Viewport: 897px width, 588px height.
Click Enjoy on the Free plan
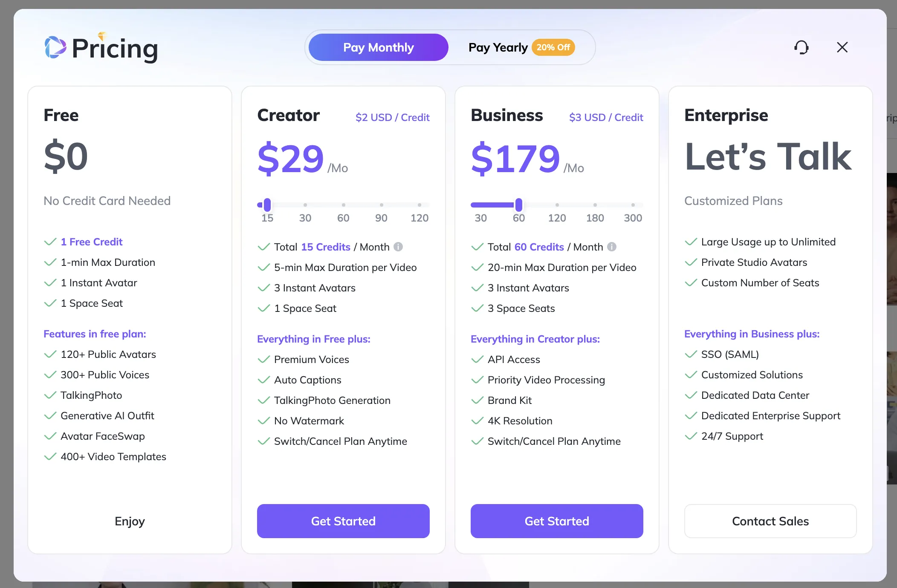(x=130, y=521)
